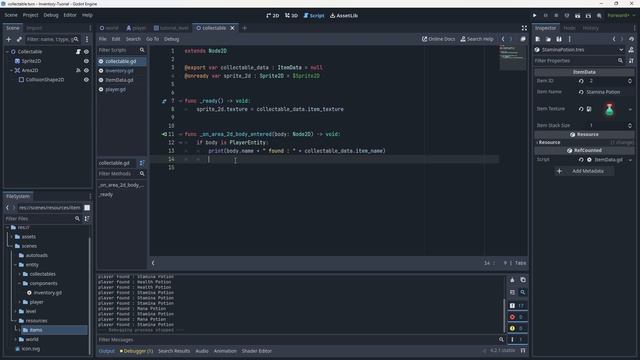Hide the Area2D node with eye icon
This screenshot has height=360, width=640.
click(86, 70)
